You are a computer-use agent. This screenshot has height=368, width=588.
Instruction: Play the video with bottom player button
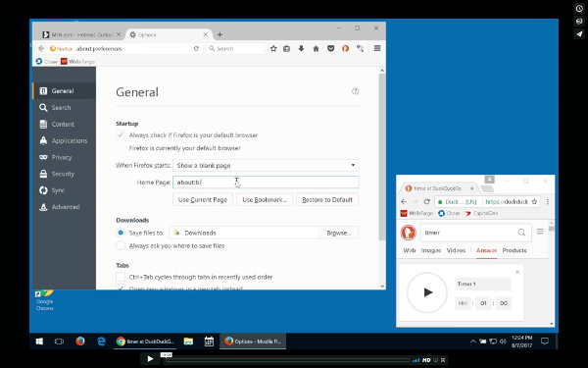(150, 359)
